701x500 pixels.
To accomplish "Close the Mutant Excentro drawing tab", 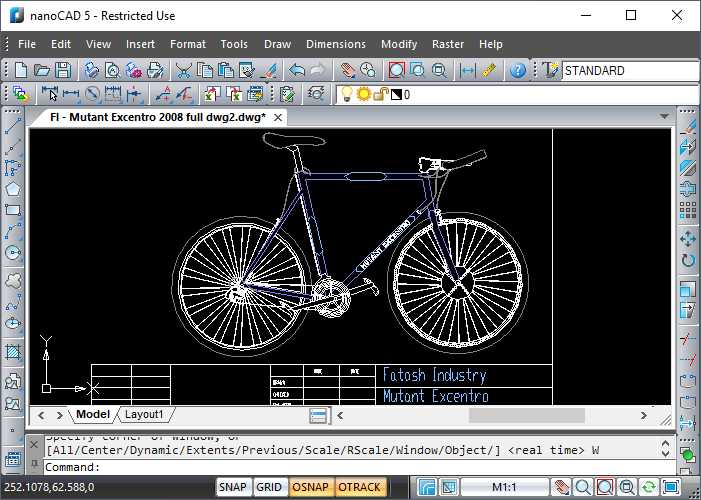I will pos(278,117).
